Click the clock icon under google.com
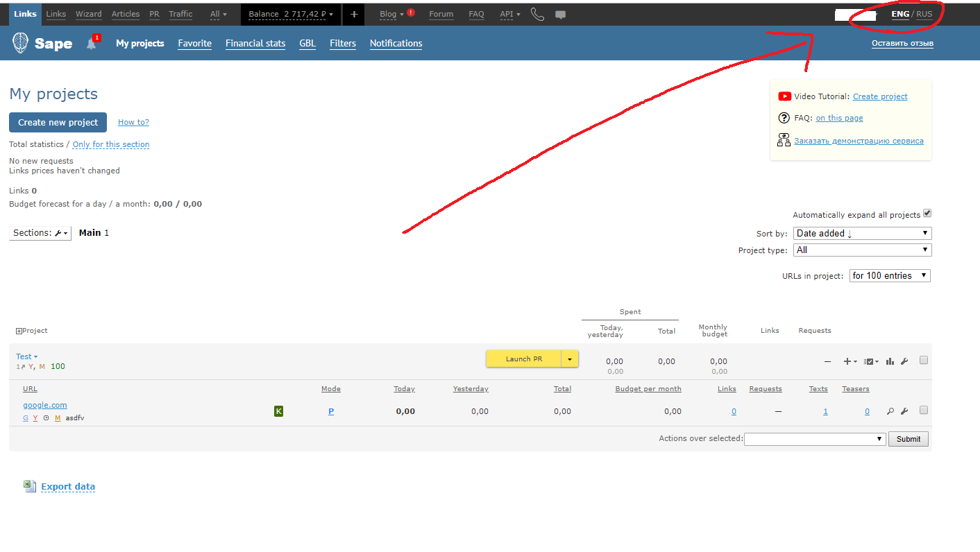This screenshot has width=980, height=552. pyautogui.click(x=46, y=418)
